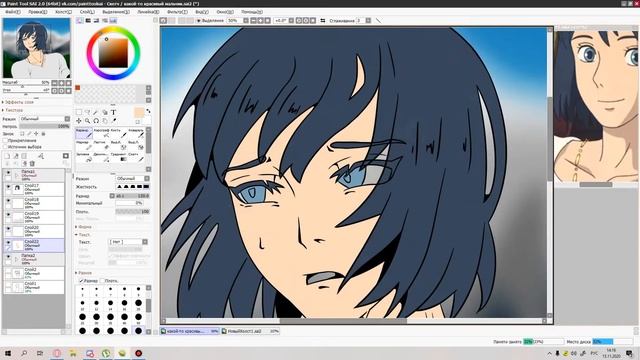Choose the Акварель watercolor brush tool
The height and width of the screenshot is (360, 640).
(x=136, y=133)
